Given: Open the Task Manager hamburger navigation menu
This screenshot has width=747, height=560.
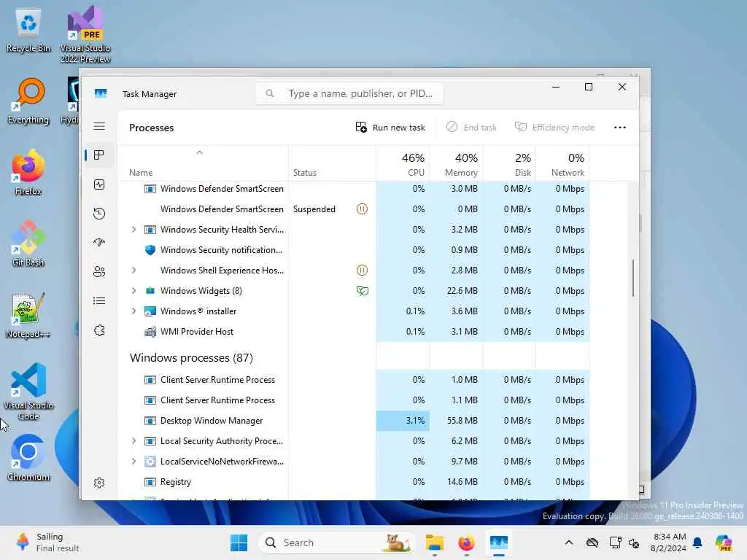Looking at the screenshot, I should click(x=99, y=126).
